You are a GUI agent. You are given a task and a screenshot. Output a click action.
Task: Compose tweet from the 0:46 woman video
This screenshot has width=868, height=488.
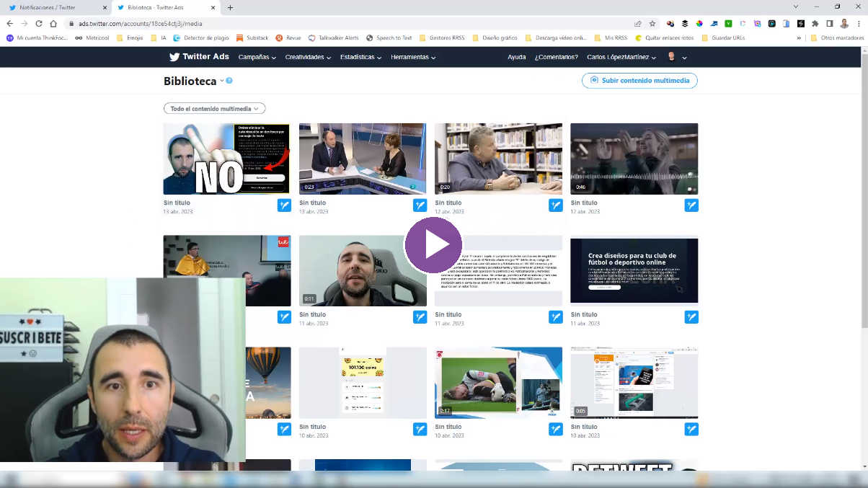[691, 205]
